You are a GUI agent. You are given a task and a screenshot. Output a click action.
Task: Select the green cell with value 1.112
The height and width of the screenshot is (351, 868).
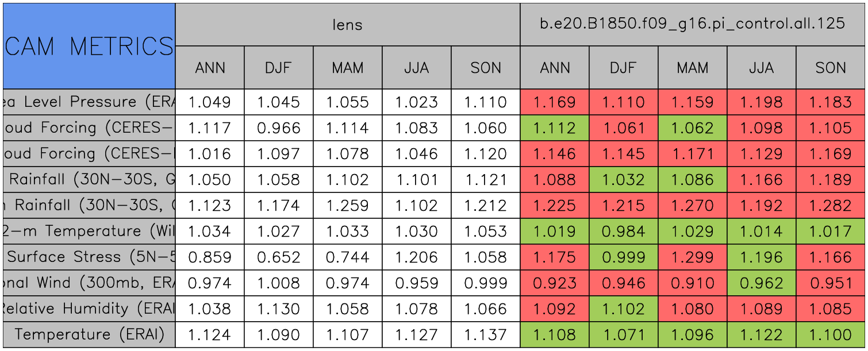554,128
